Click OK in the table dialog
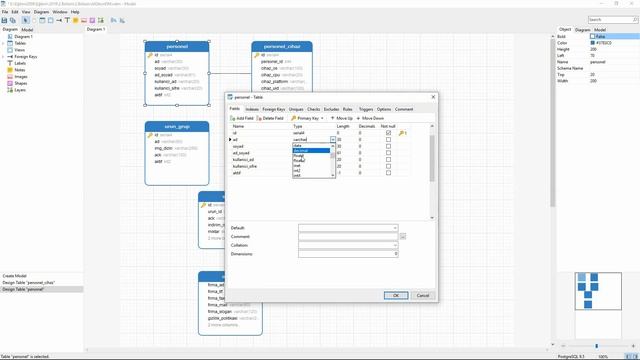The image size is (640, 360). (396, 295)
